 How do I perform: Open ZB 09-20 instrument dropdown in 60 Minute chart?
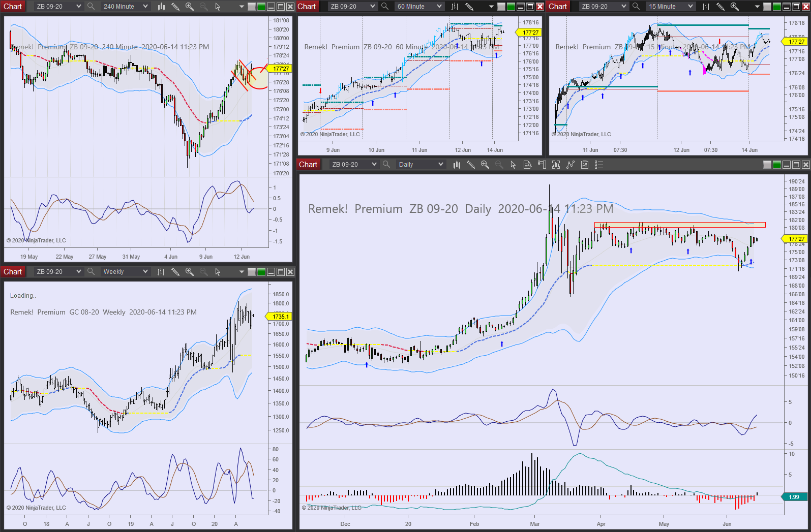pos(352,7)
